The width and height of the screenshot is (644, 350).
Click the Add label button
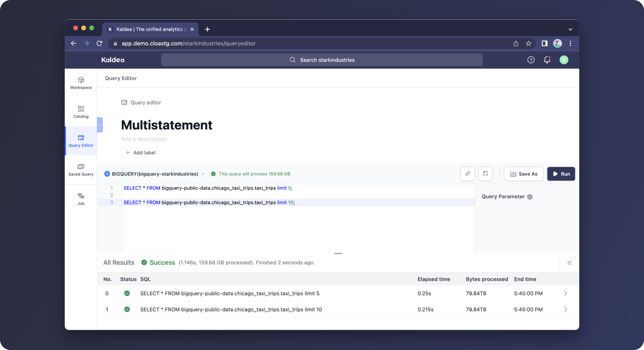[140, 153]
